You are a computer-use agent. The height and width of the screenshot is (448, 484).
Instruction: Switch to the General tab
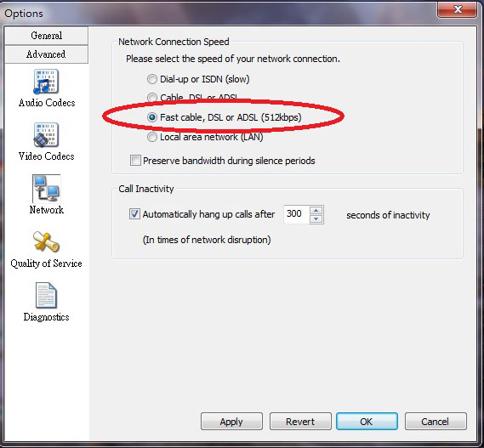pos(46,36)
